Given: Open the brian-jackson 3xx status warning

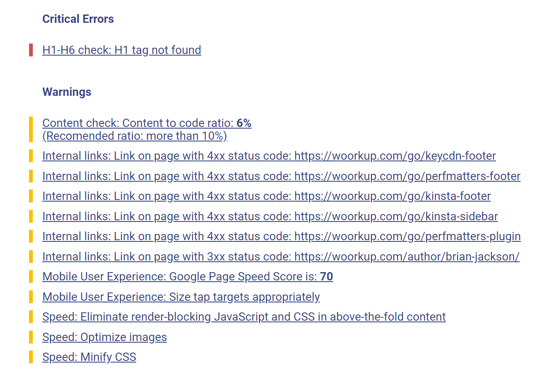Looking at the screenshot, I should tap(281, 257).
